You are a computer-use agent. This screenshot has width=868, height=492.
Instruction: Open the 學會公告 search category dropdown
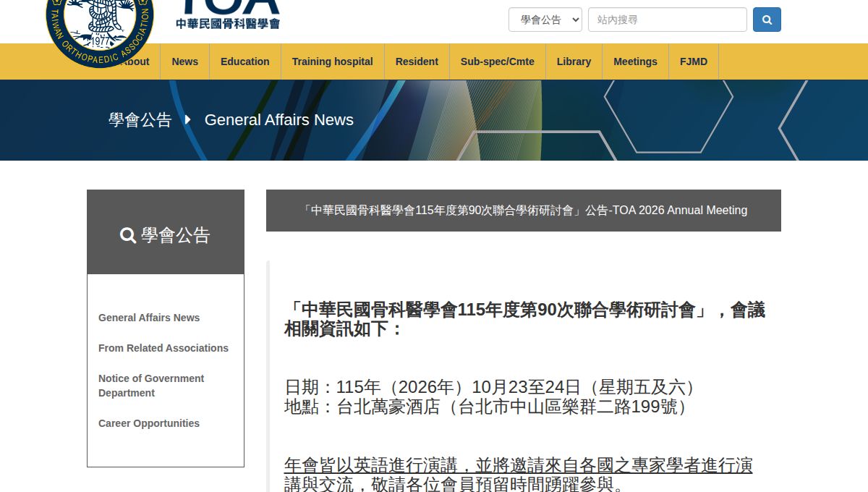click(x=545, y=20)
